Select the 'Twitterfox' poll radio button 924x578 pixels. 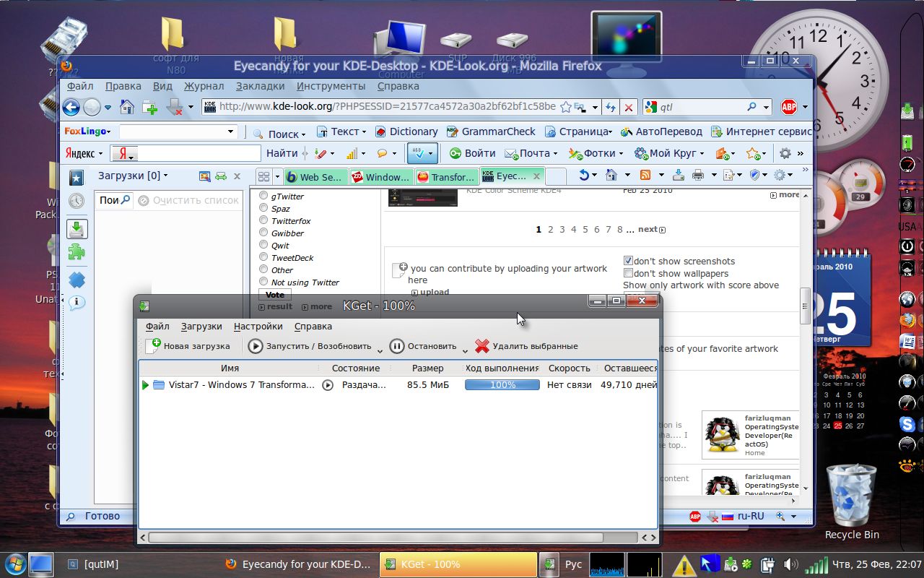[263, 220]
